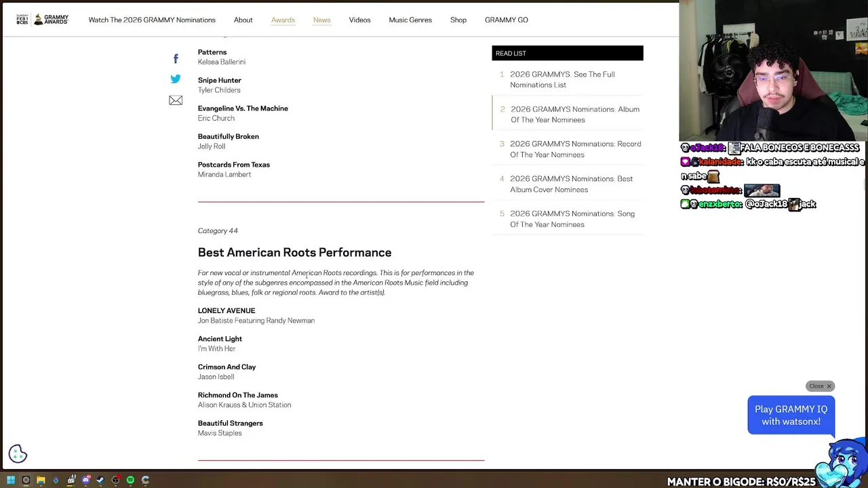Open Watch The 2026 GRAMMY Nominations menu
This screenshot has height=488, width=868.
coord(152,20)
